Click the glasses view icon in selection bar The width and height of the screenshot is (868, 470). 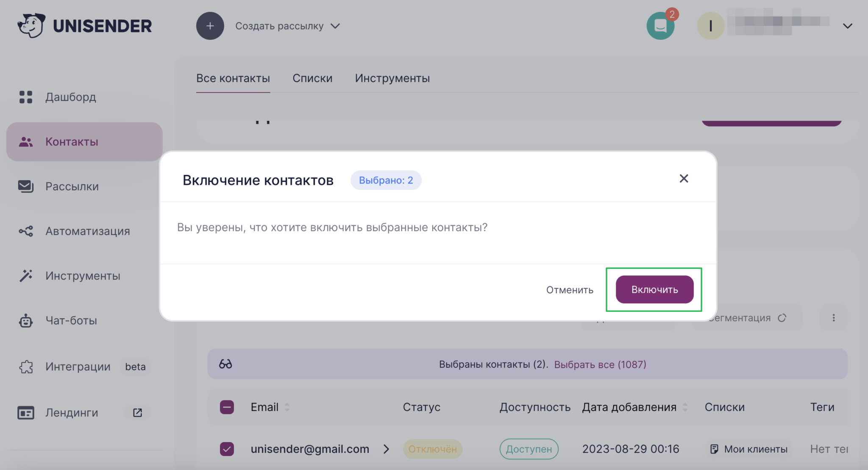coord(225,364)
